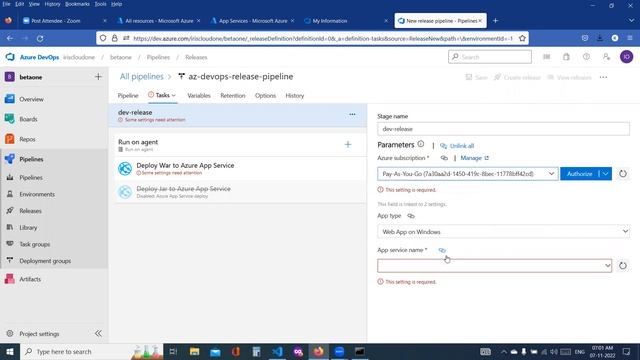This screenshot has width=640, height=360.
Task: Add a new item to the betaone project
Action: tap(98, 77)
